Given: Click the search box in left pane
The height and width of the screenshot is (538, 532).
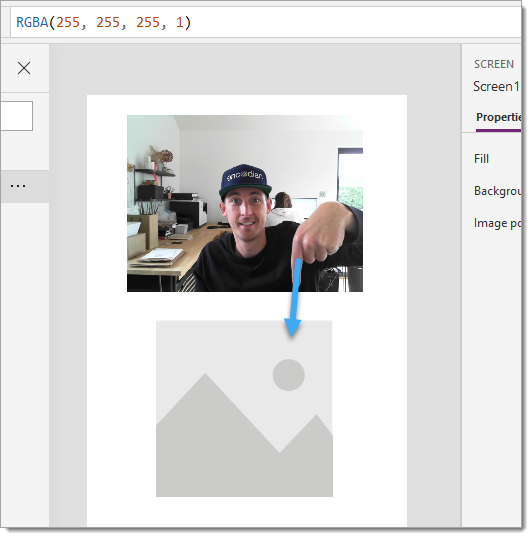Looking at the screenshot, I should 16,116.
